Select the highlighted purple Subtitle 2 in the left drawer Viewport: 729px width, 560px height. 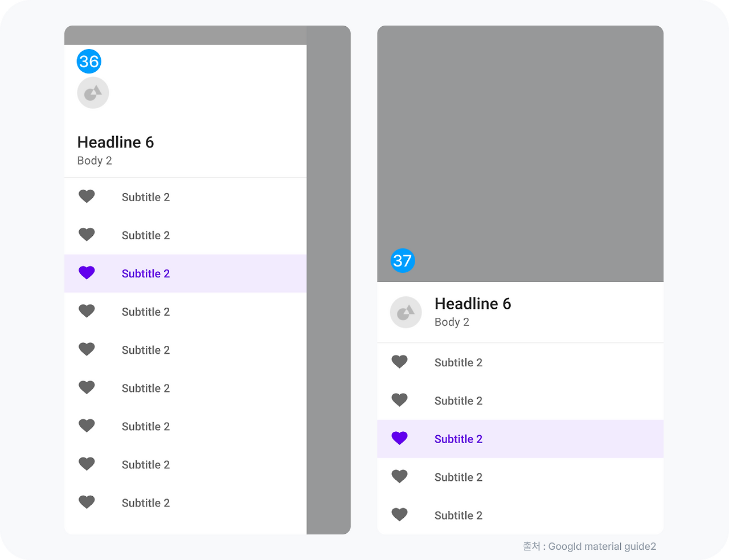pyautogui.click(x=146, y=273)
